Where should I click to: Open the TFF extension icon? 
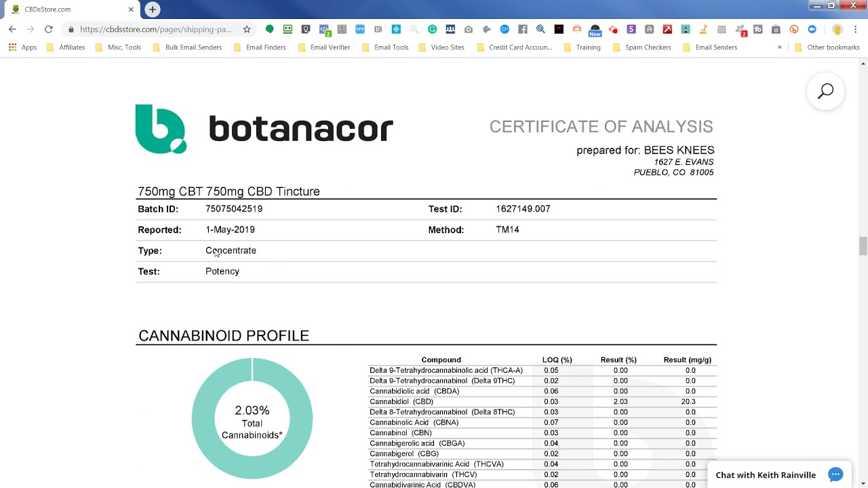[360, 29]
